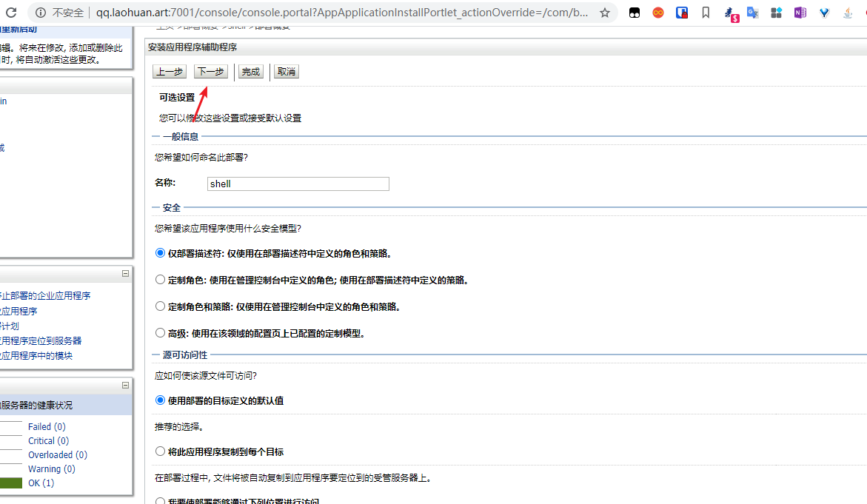This screenshot has width=867, height=504.
Task: Go back with 上一步 button
Action: (x=169, y=72)
